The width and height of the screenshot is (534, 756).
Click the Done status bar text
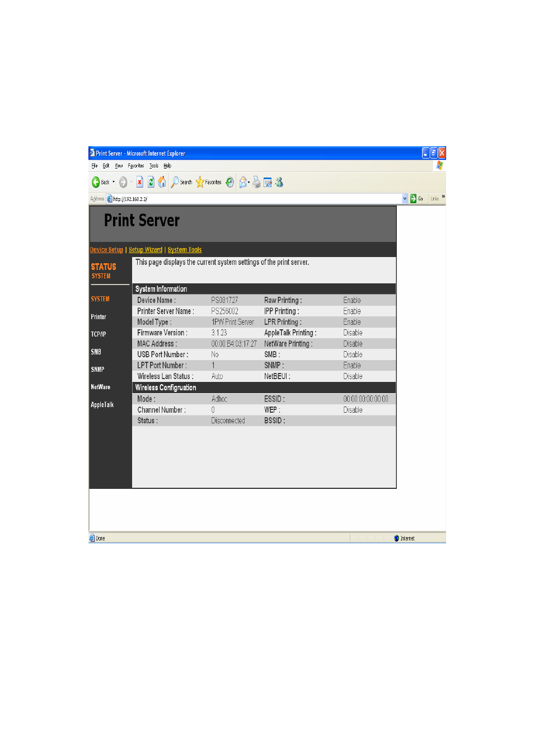point(100,538)
